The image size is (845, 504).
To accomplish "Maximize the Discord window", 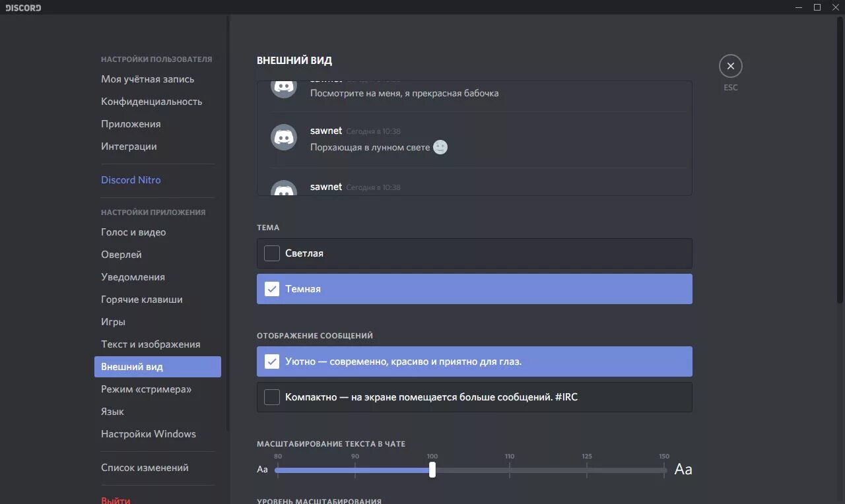I will 817,7.
